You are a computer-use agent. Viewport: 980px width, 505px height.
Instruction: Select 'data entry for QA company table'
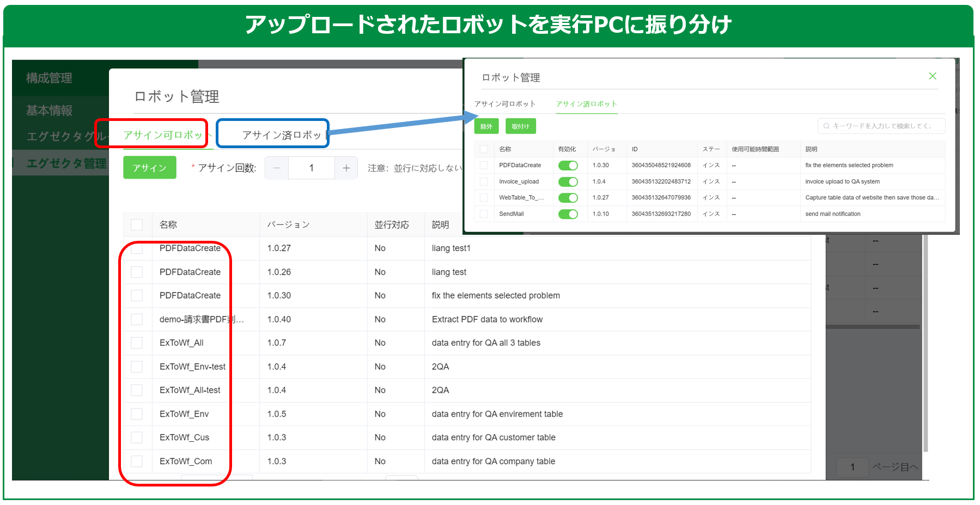(494, 461)
